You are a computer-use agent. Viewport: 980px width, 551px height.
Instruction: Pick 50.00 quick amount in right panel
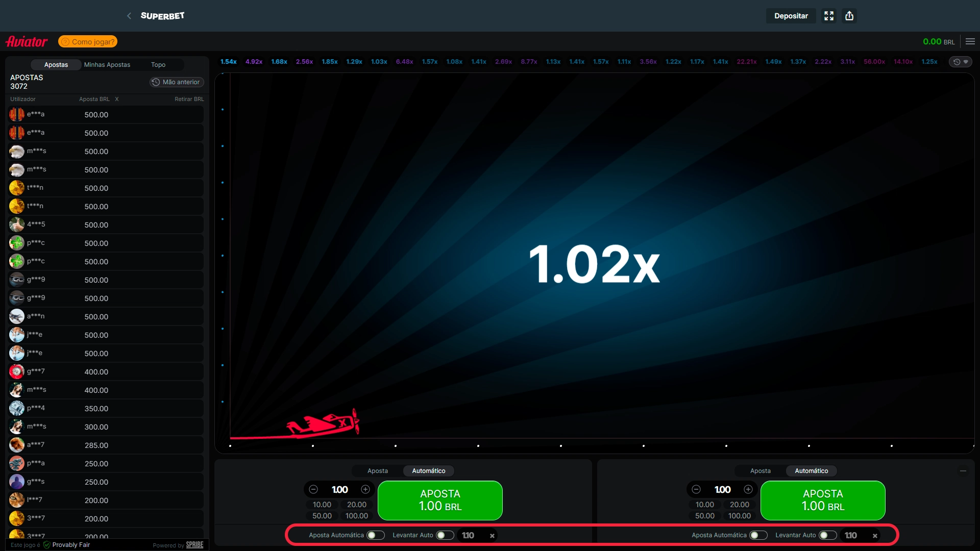705,516
